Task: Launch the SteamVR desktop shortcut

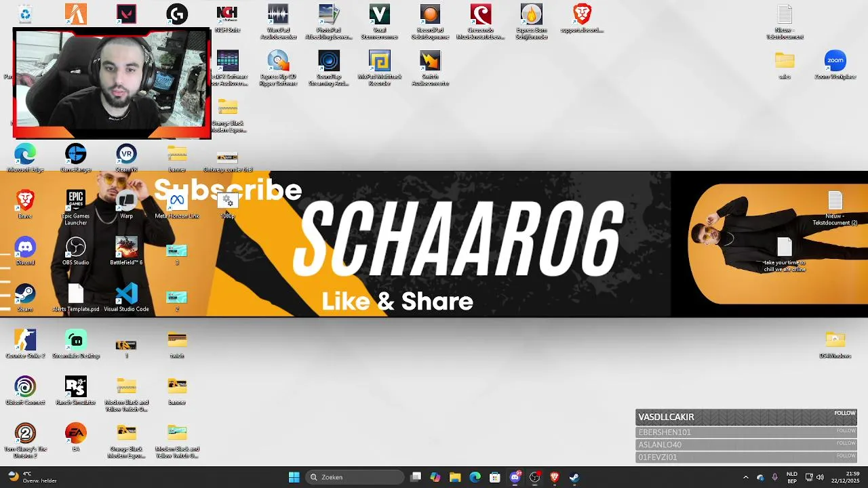Action: [126, 158]
